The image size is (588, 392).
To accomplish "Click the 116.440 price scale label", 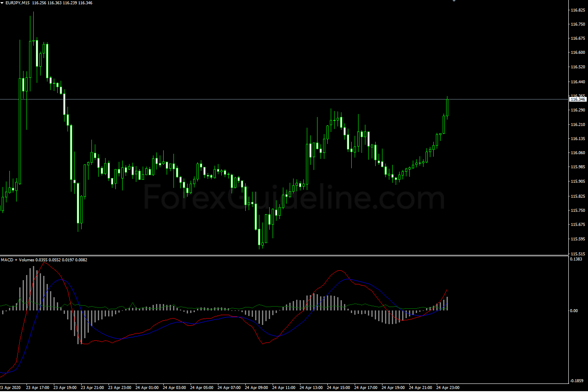I will coord(578,82).
